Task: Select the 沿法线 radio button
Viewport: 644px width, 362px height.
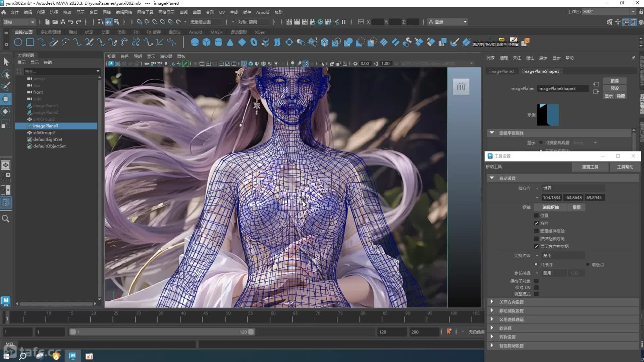Action: [536, 264]
